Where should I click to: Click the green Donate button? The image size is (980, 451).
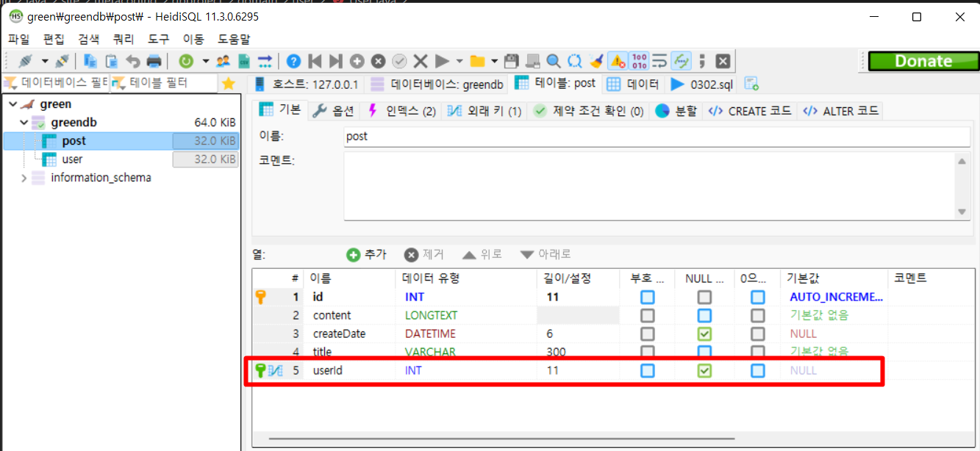coord(922,61)
